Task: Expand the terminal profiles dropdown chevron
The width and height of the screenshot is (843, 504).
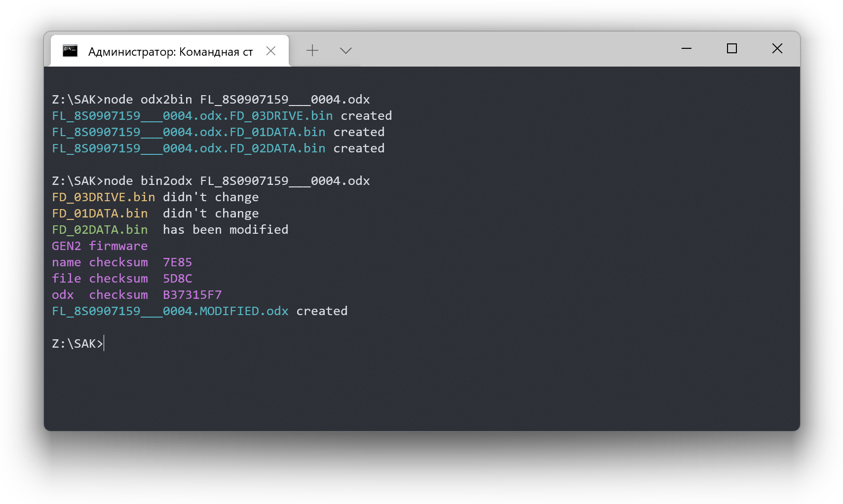Action: [x=346, y=50]
